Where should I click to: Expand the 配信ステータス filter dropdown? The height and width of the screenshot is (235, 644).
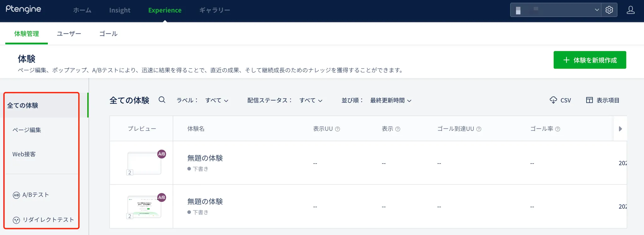click(x=311, y=100)
